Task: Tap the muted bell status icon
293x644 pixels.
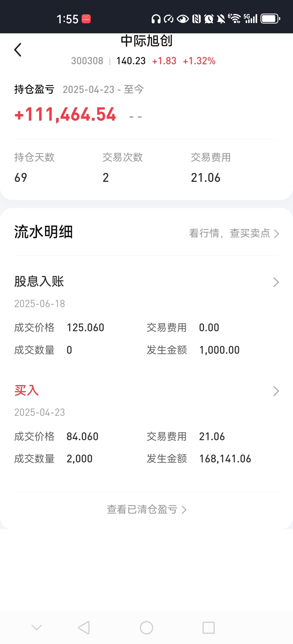Action: coord(221,19)
